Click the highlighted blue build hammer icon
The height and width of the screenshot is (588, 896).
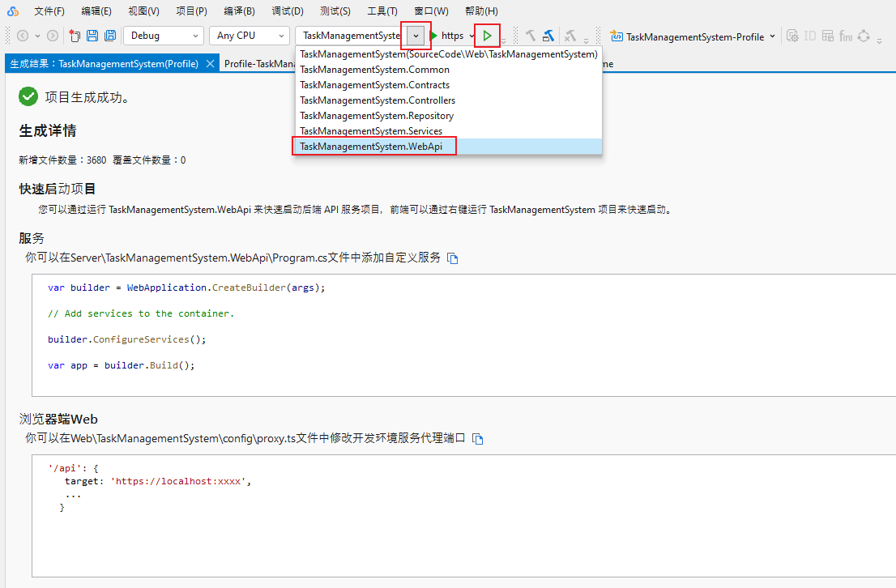(x=548, y=36)
